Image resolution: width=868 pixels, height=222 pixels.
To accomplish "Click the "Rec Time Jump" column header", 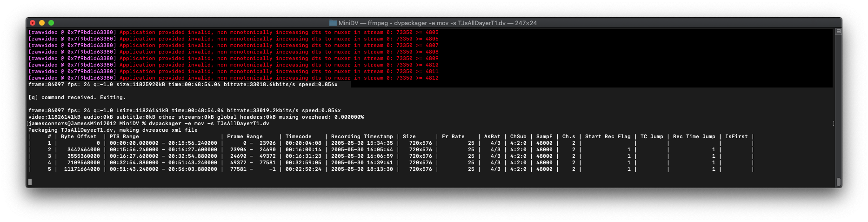I will point(694,137).
